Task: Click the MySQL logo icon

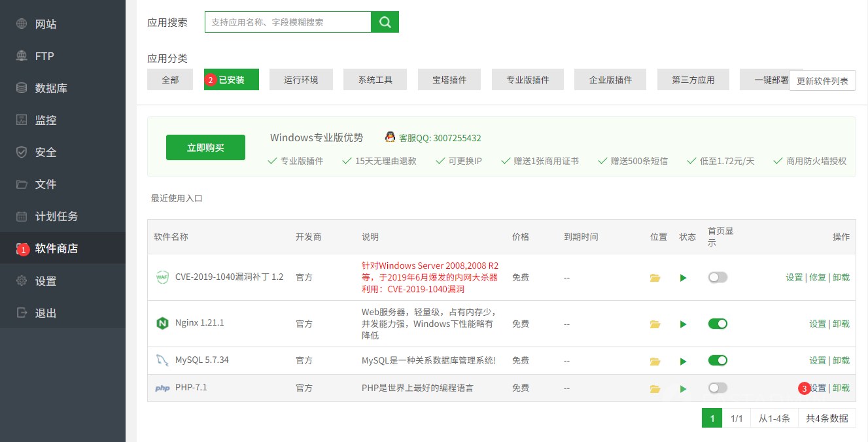Action: pos(162,360)
